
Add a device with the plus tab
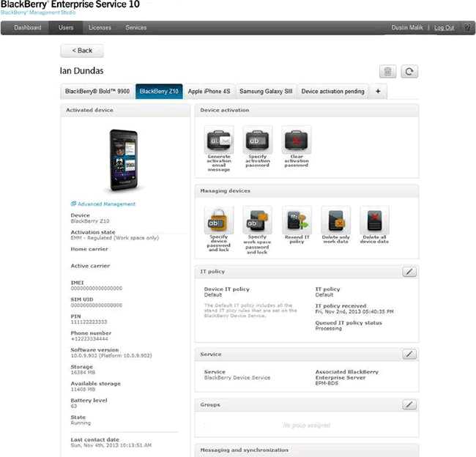(378, 91)
